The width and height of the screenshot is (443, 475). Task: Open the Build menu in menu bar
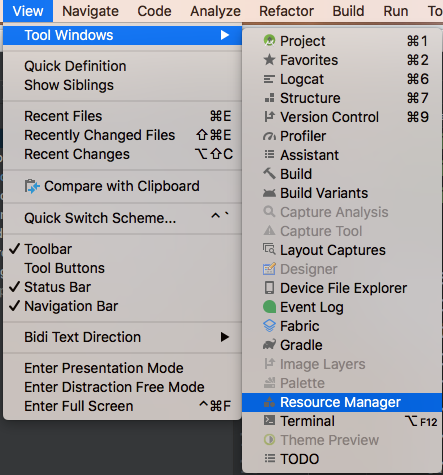tap(348, 11)
